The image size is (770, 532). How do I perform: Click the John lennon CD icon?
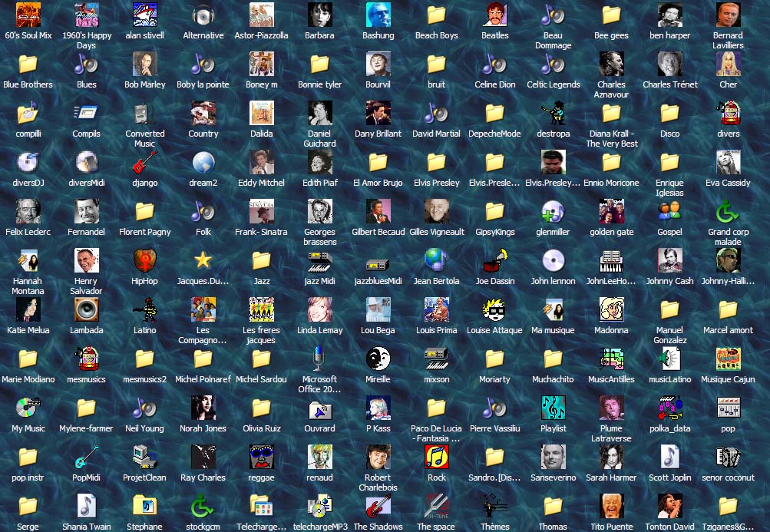click(x=553, y=260)
